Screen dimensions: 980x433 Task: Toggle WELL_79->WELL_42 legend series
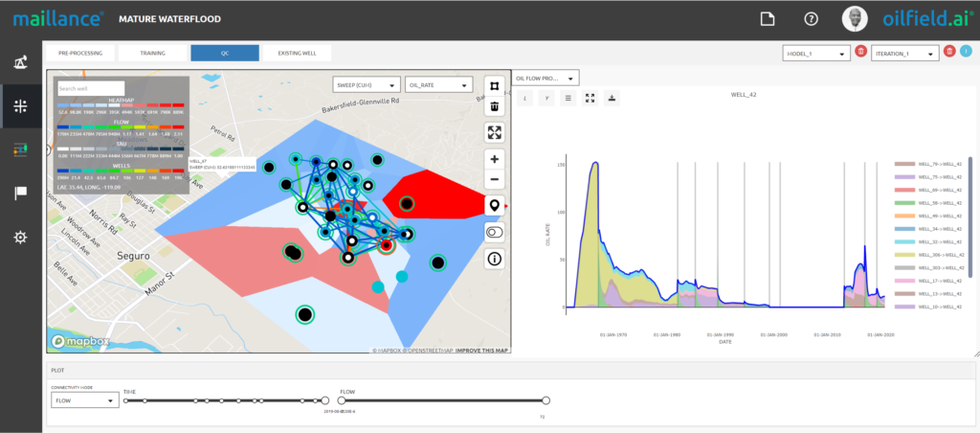[928, 164]
